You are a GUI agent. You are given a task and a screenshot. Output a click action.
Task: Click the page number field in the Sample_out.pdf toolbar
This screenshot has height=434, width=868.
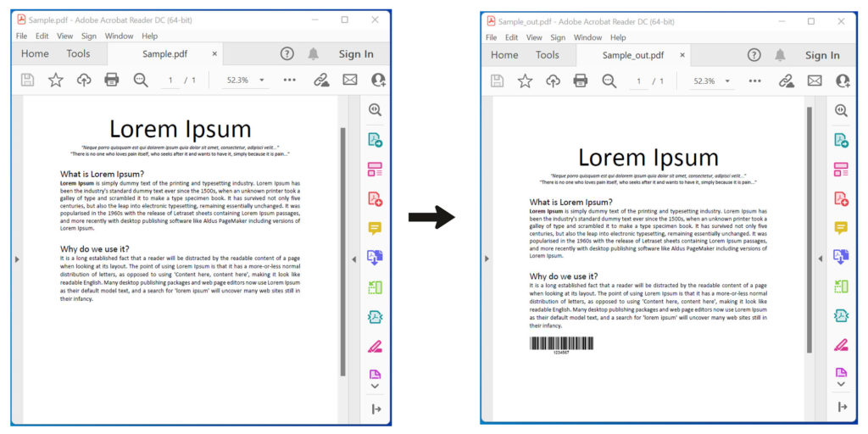click(x=638, y=81)
